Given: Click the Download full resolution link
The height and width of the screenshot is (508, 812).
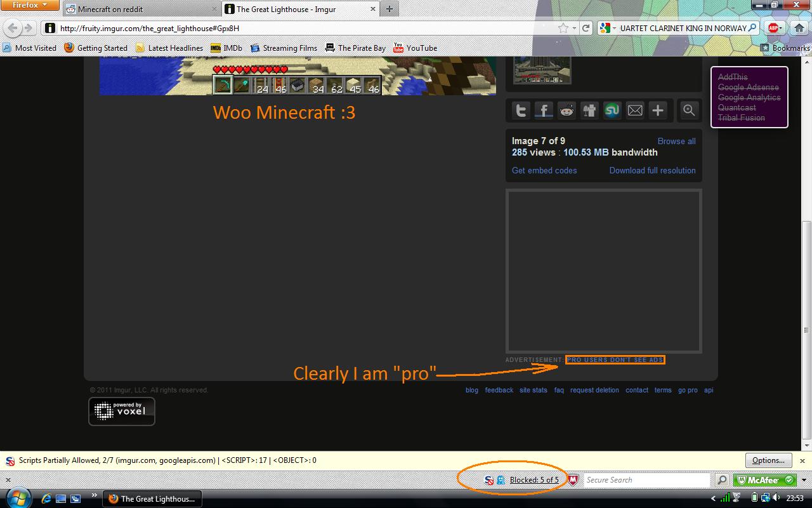Looking at the screenshot, I should [x=652, y=170].
